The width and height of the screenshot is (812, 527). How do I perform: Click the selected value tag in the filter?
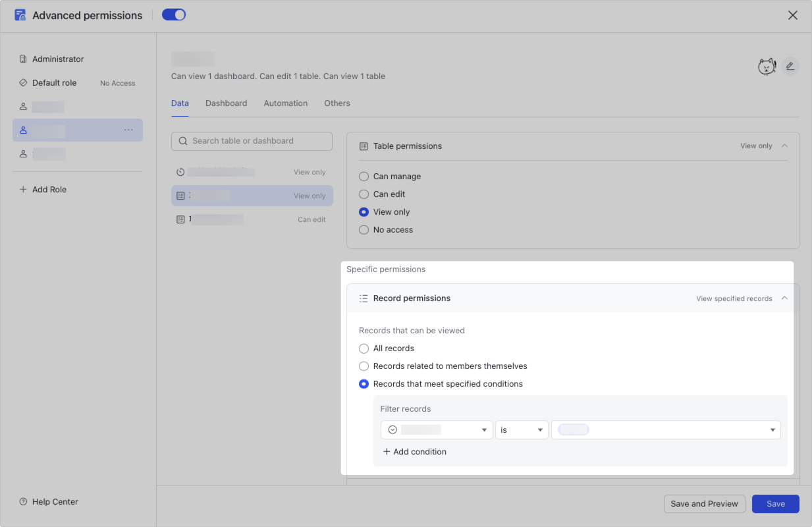point(573,430)
